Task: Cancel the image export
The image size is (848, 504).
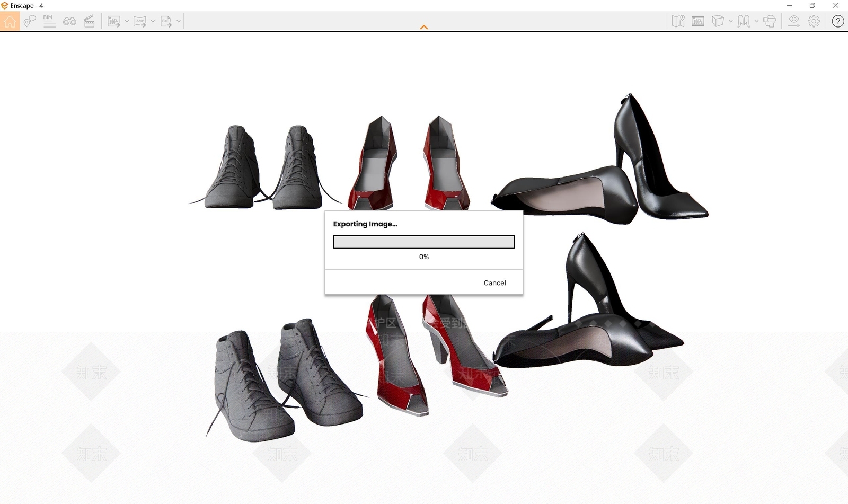Action: [x=494, y=282]
